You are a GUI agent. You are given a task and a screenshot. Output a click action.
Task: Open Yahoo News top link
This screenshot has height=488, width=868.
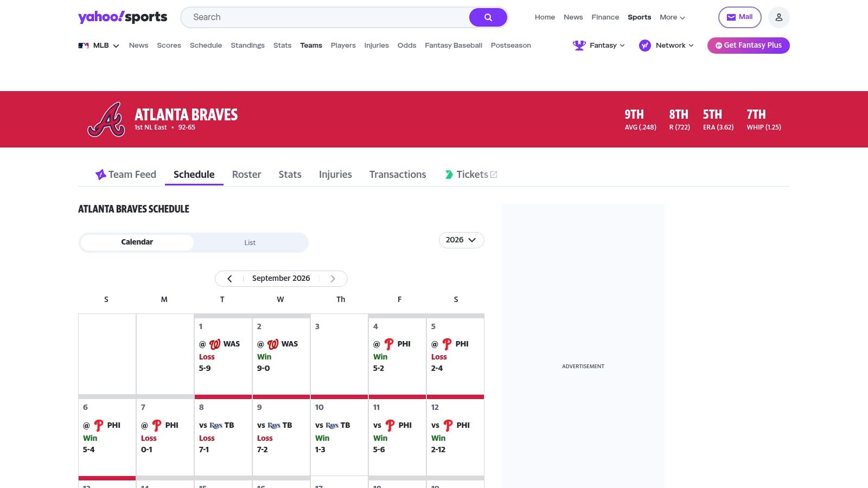tap(573, 17)
